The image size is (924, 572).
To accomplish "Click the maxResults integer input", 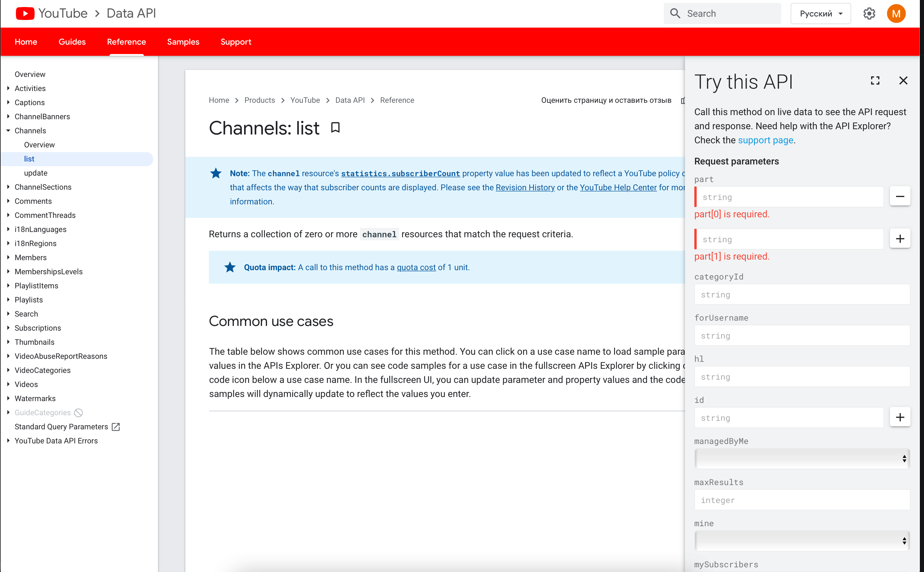I will point(802,500).
